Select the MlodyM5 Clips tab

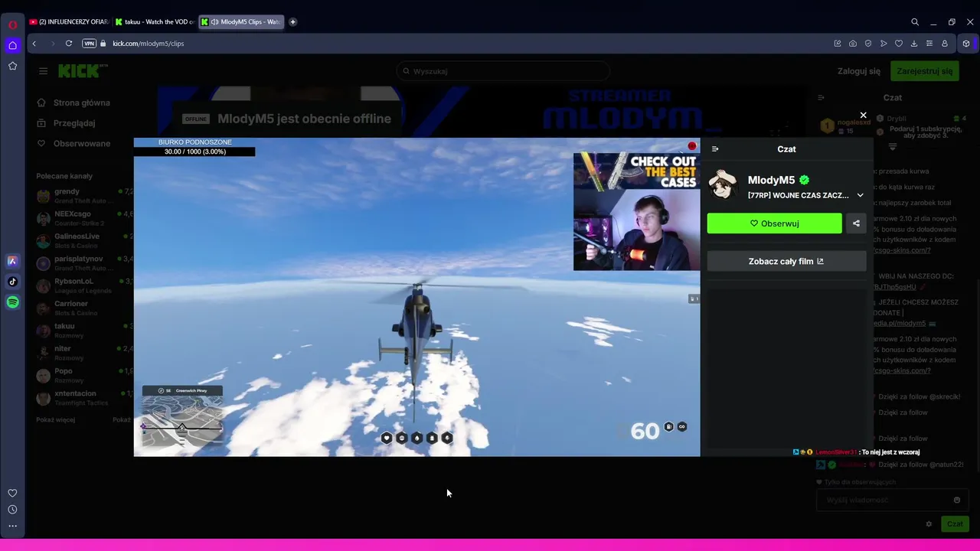click(241, 22)
